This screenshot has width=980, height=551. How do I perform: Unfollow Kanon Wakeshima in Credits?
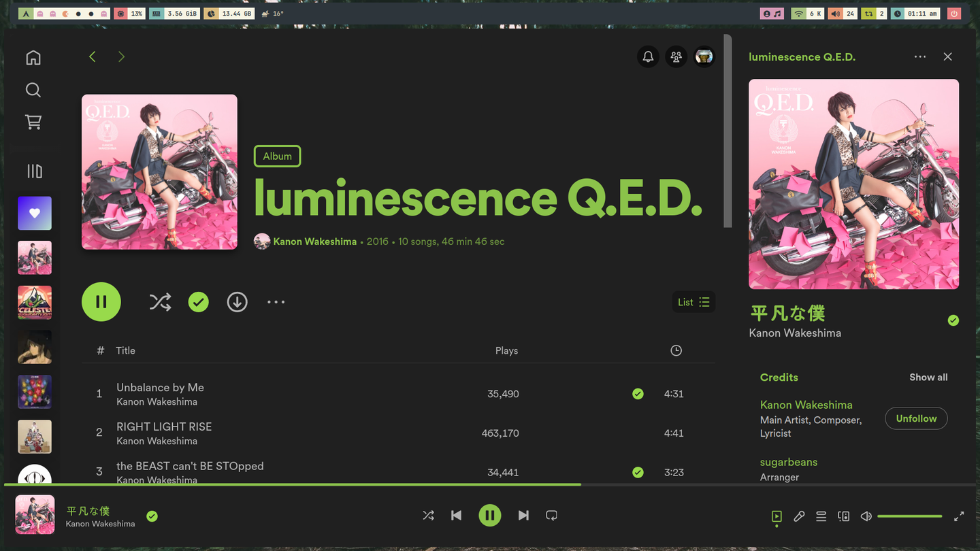916,418
